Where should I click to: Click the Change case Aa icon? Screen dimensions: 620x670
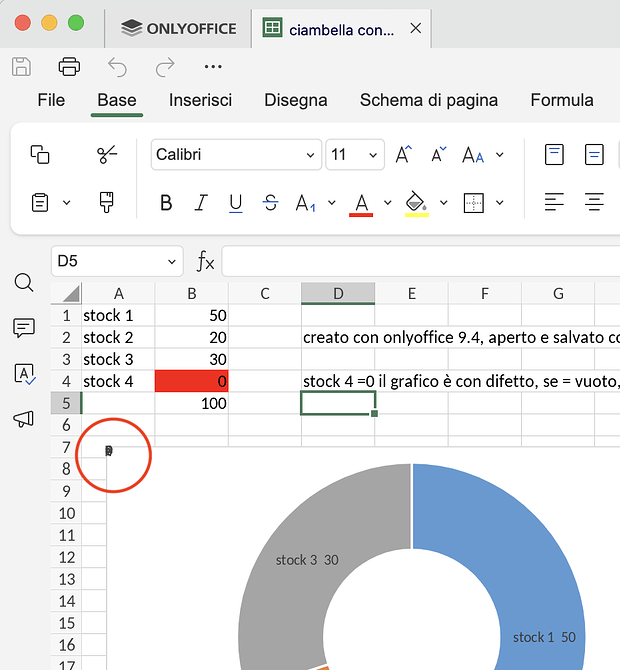click(473, 154)
